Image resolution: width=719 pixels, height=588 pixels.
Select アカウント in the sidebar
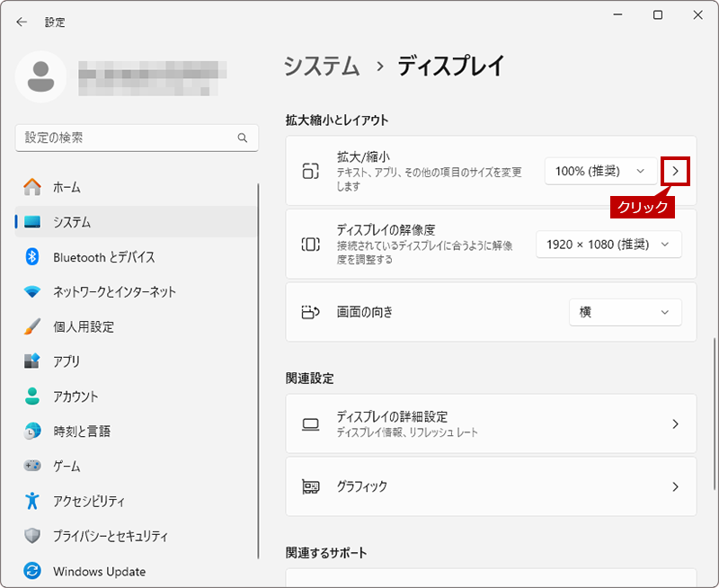[137, 396]
